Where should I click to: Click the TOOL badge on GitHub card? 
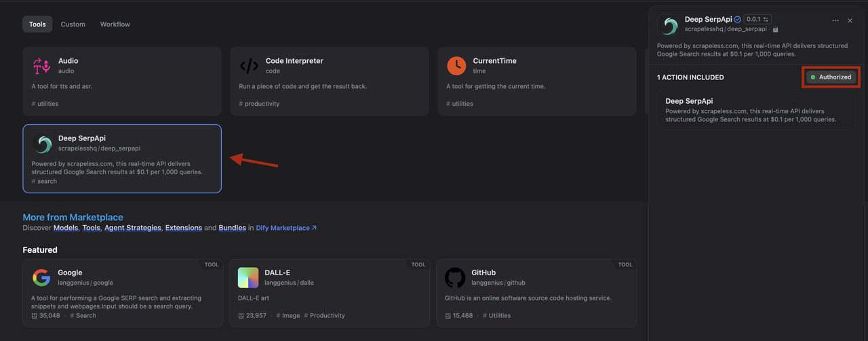pyautogui.click(x=625, y=264)
